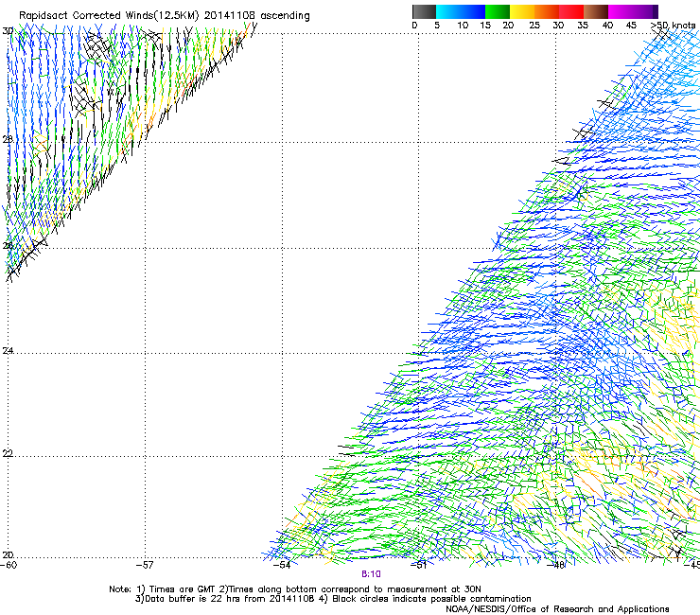
Task: Click the NOAA/NESDIS Office of Research credit
Action: [557, 609]
